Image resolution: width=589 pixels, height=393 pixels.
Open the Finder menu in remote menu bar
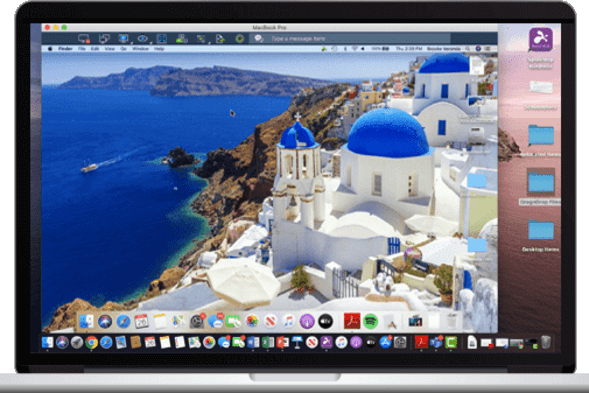[65, 48]
